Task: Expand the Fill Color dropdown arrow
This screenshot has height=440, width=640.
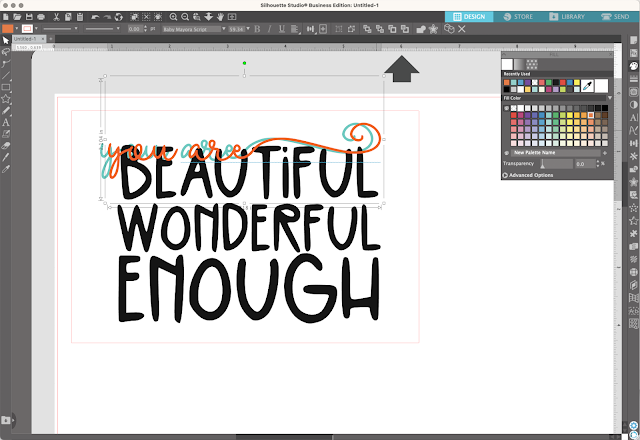Action: pos(609,97)
